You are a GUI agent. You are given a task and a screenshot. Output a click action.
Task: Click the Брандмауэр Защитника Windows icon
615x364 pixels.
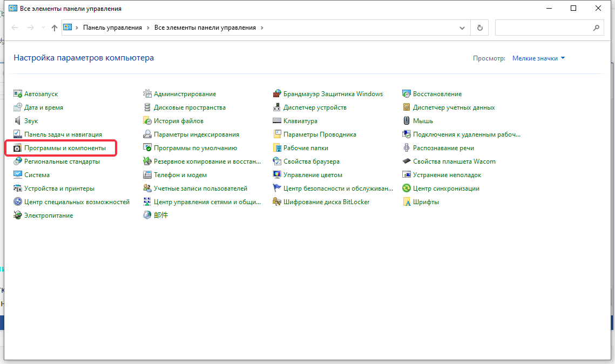coord(277,94)
